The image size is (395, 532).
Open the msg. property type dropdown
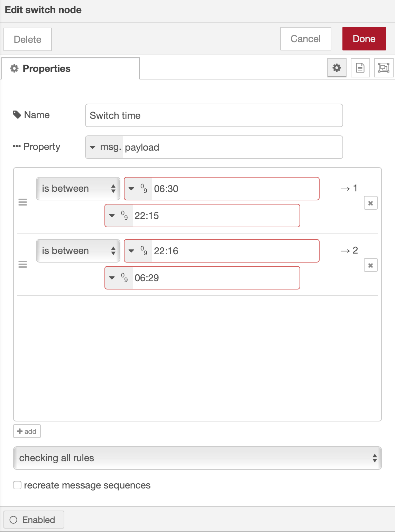(104, 147)
